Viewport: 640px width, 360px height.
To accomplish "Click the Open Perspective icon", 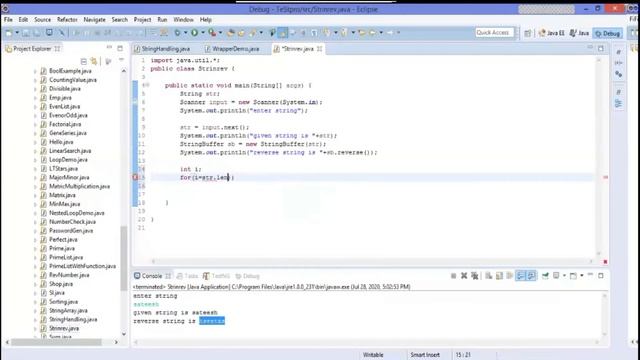I will 527,33.
